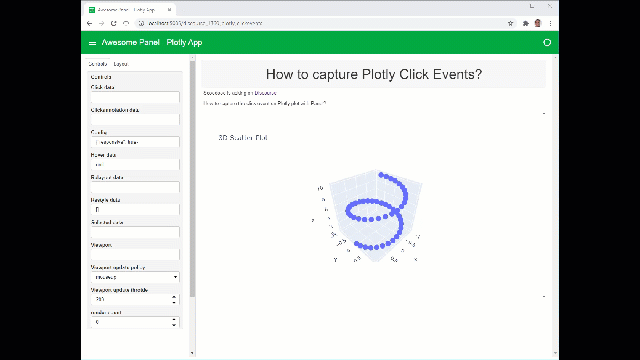
Task: Decrease the Viewport update throttle value
Action: coord(174,302)
